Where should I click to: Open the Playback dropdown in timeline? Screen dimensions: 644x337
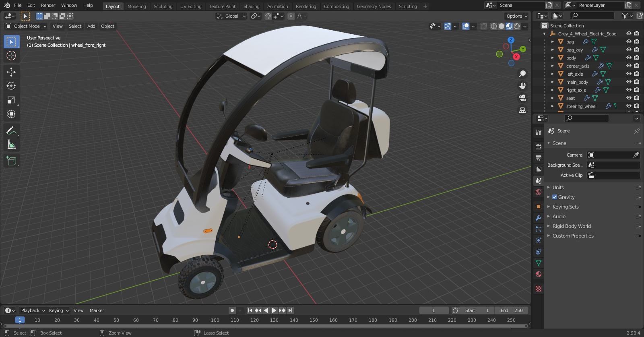pos(33,310)
